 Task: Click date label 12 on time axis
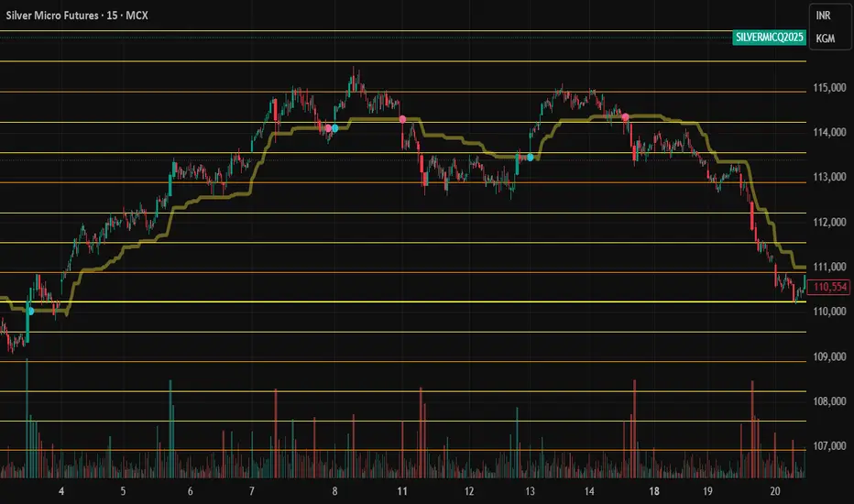pos(469,491)
